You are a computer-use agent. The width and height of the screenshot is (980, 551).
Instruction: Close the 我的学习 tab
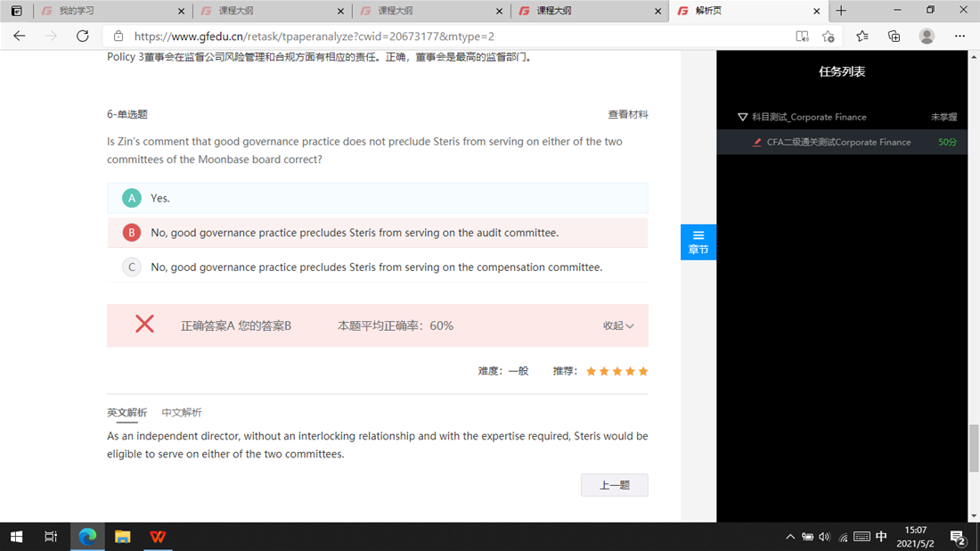click(181, 12)
